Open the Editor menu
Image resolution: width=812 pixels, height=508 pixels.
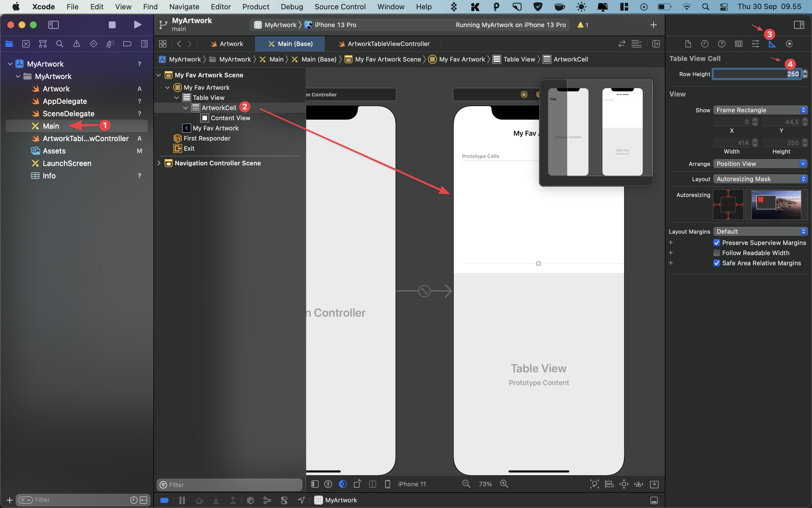220,7
